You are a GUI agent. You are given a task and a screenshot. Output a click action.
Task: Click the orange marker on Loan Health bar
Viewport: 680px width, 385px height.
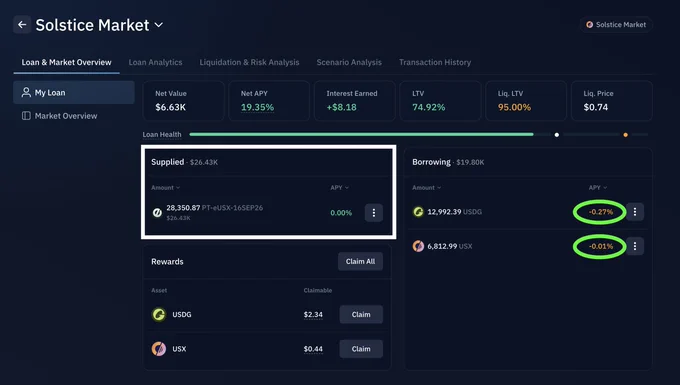click(x=625, y=135)
